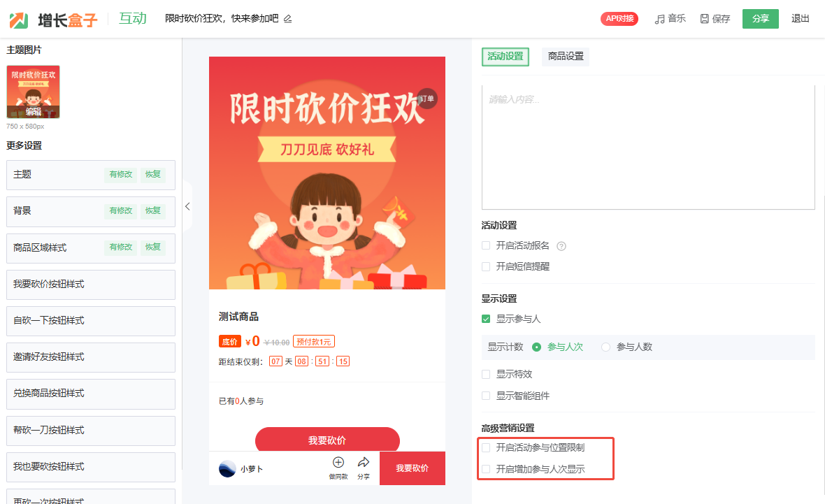Click into the 请输入内容 text area
The image size is (825, 504).
[648, 147]
